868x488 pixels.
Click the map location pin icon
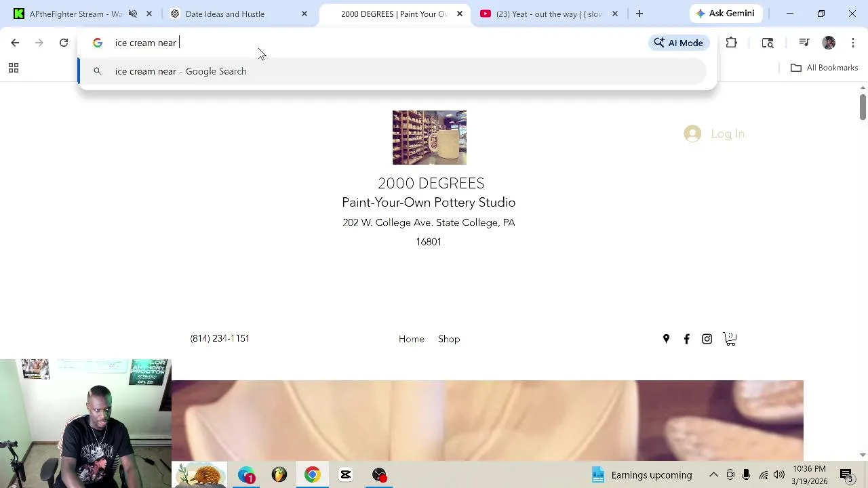tap(666, 339)
